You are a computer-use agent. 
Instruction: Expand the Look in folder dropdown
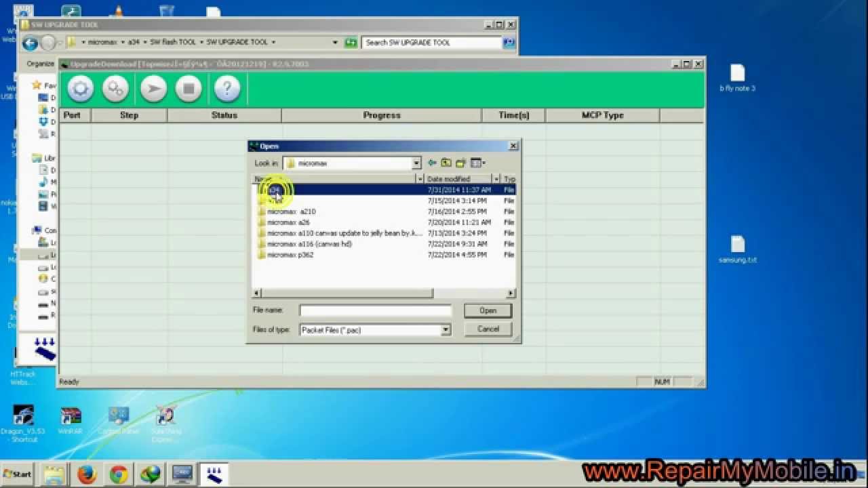416,163
